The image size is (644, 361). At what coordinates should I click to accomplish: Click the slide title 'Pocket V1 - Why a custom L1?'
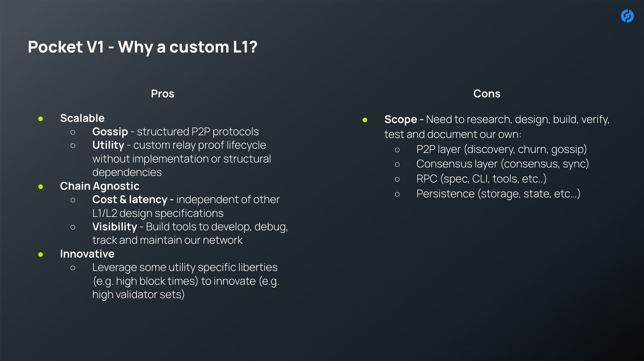142,47
